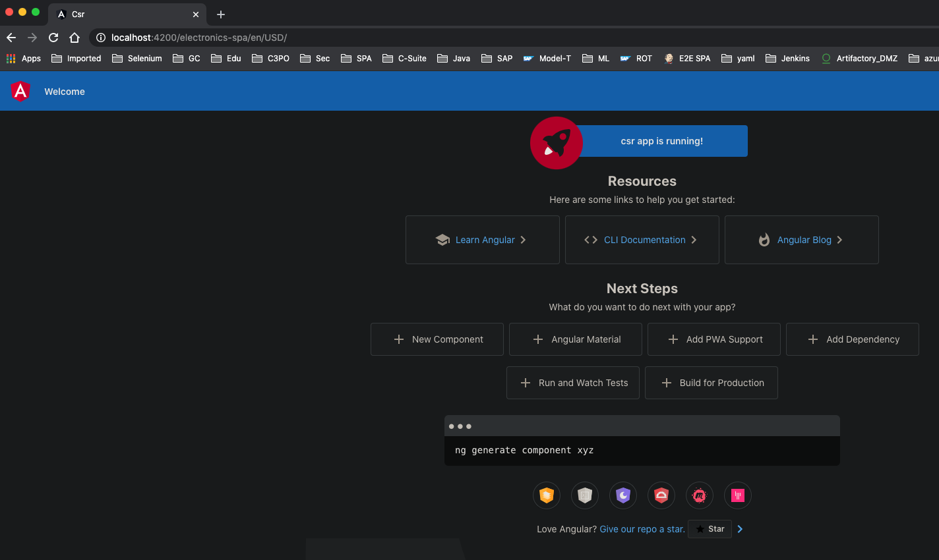Screen dimensions: 939x560
Task: Open the Imported bookmarks folder
Action: (x=76, y=59)
